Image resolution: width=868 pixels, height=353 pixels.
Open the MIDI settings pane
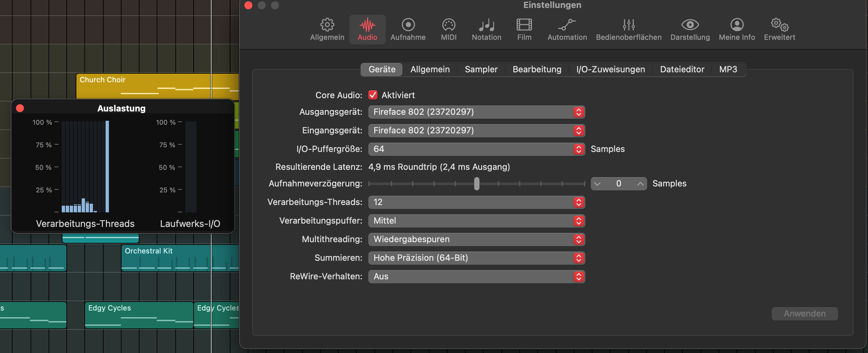click(449, 29)
